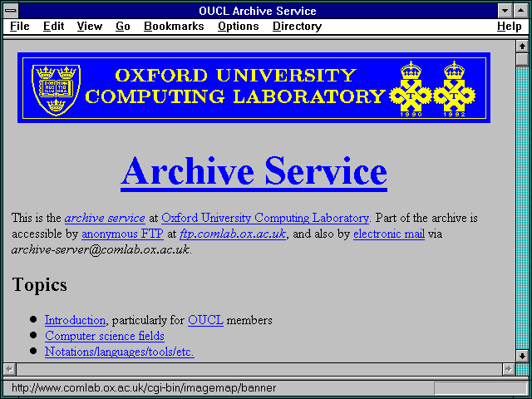
Task: Click the vertical scrollbar thumb
Action: click(522, 59)
